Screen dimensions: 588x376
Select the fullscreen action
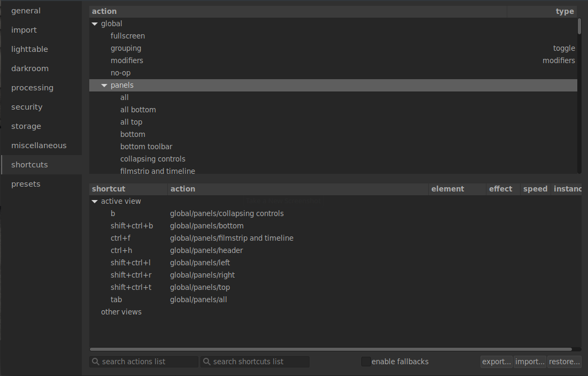pos(128,36)
